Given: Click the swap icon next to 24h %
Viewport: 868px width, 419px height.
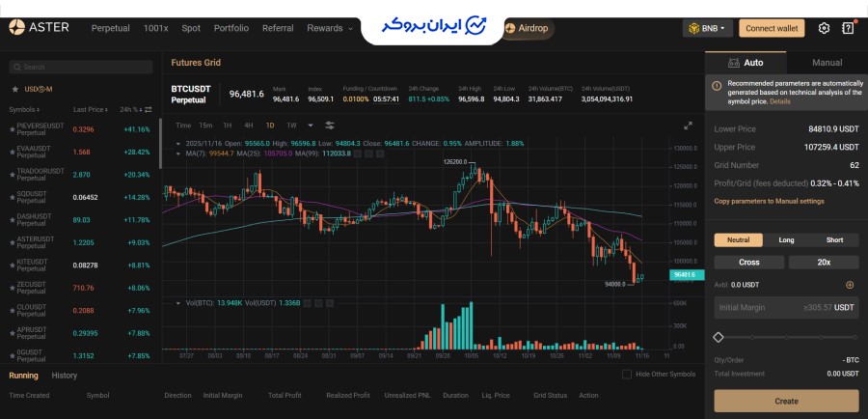Looking at the screenshot, I should (x=148, y=110).
